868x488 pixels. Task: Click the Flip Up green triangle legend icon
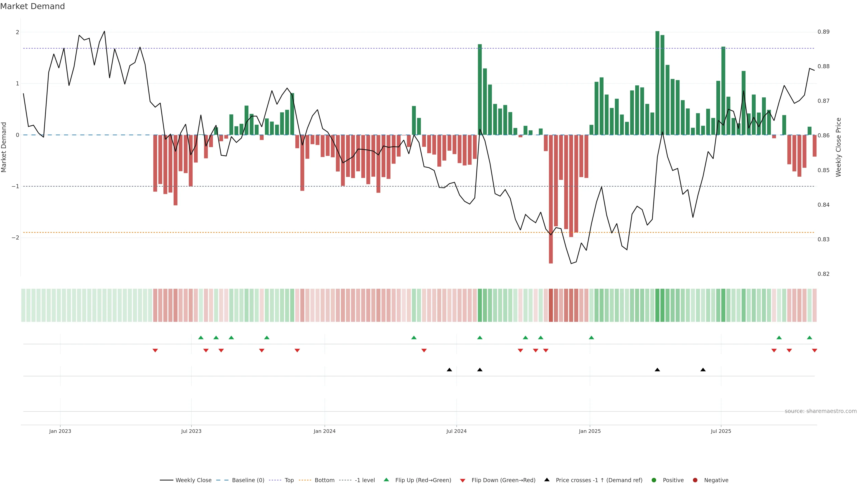click(x=386, y=480)
